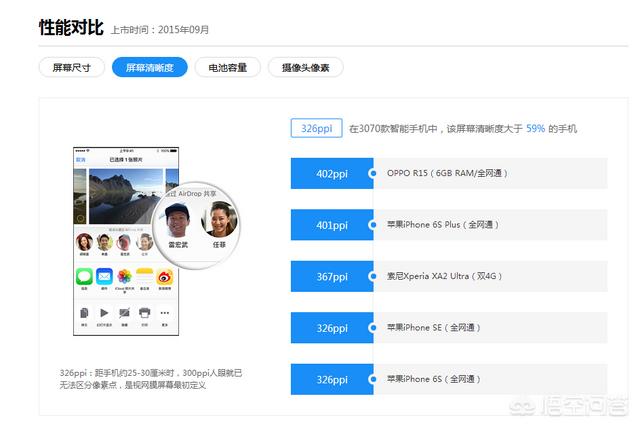Image resolution: width=640 pixels, height=428 pixels.
Task: Click the marker dot beside Xperia XA2 Ultra
Action: (x=373, y=276)
